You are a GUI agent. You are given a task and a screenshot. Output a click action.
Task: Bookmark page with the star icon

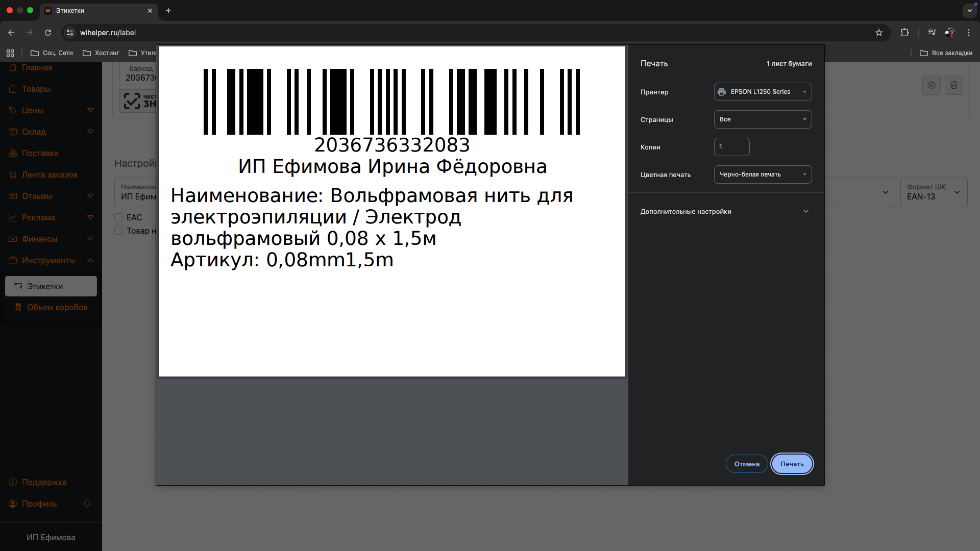(878, 33)
